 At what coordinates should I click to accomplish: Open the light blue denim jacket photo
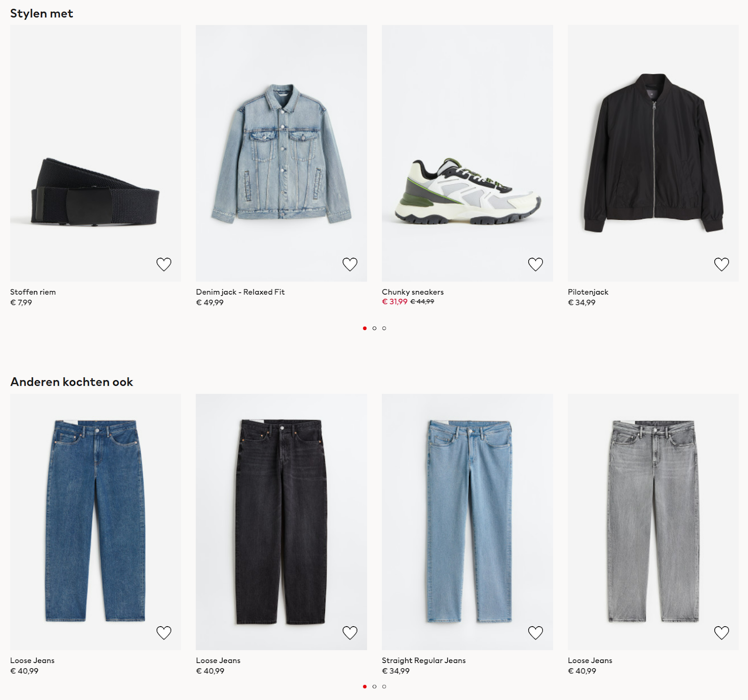tap(281, 153)
